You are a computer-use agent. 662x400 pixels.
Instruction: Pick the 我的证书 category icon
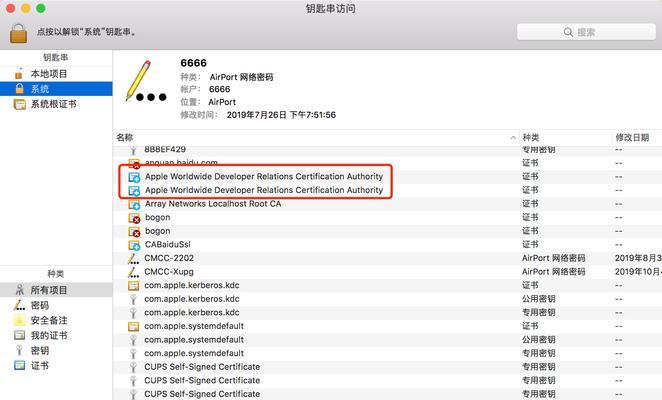click(19, 336)
